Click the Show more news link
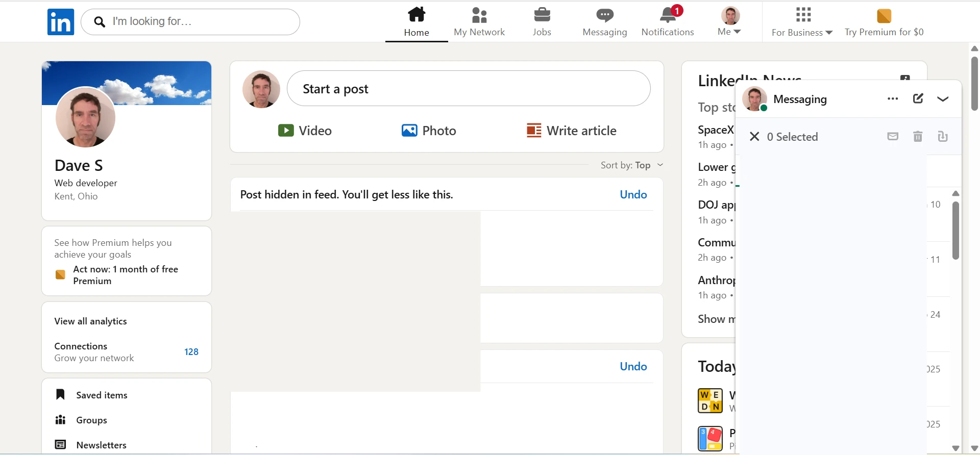980x455 pixels. click(717, 319)
